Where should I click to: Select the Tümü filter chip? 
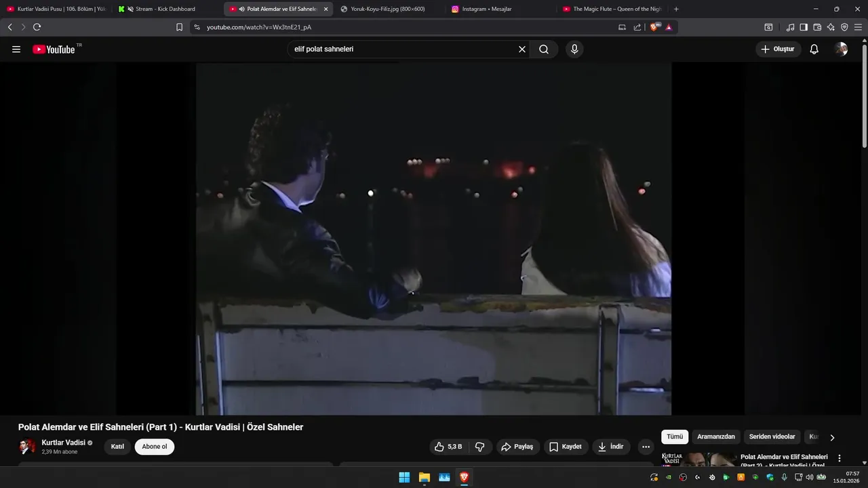coord(675,437)
